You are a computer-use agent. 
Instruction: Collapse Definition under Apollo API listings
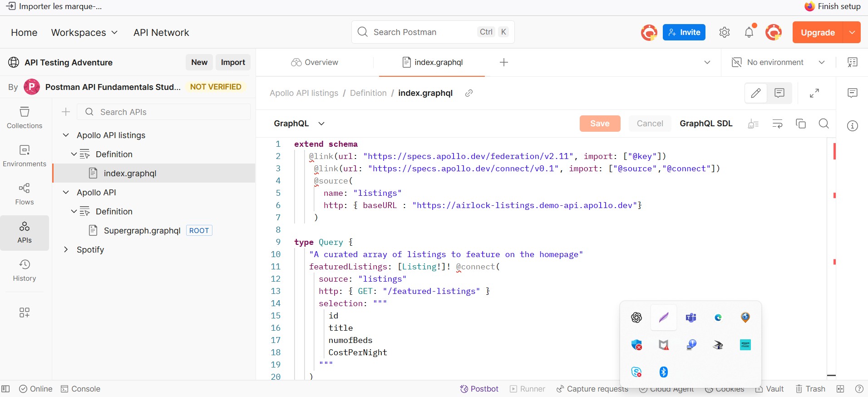tap(74, 154)
